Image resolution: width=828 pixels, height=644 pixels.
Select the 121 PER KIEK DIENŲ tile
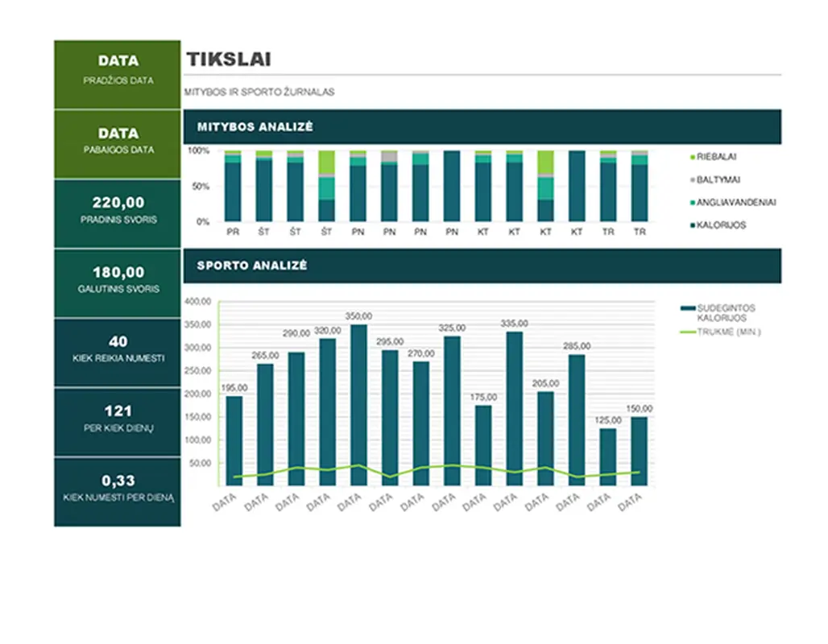click(x=118, y=421)
